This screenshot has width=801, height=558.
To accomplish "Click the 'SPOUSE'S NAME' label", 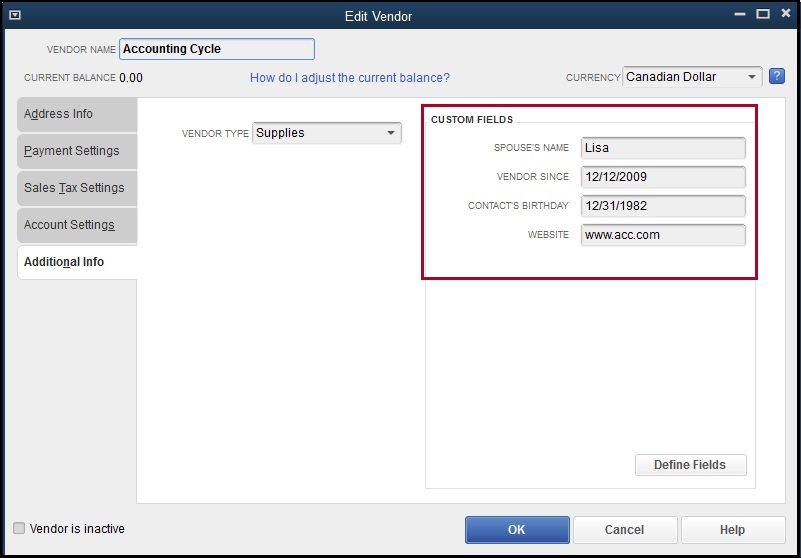I will (531, 148).
